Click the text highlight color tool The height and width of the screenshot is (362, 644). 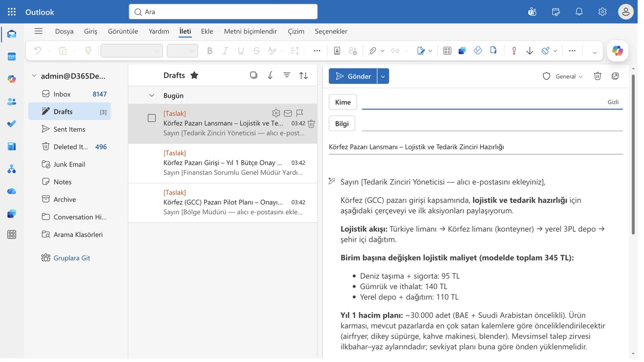[272, 51]
